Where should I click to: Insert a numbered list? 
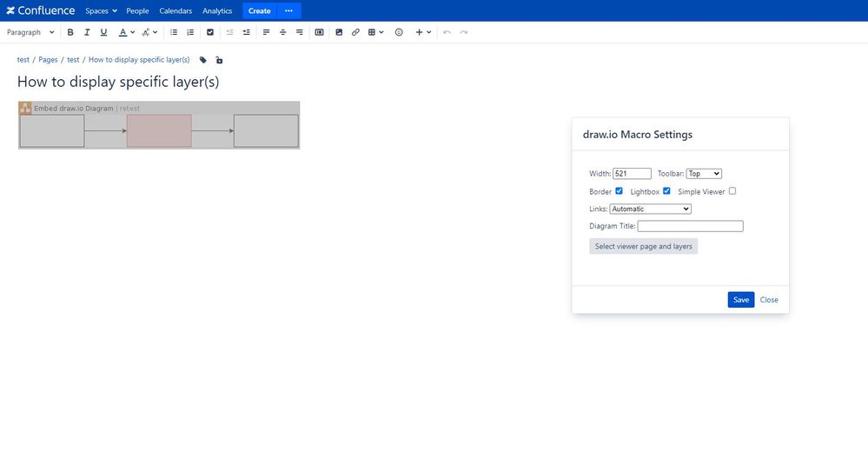click(190, 32)
